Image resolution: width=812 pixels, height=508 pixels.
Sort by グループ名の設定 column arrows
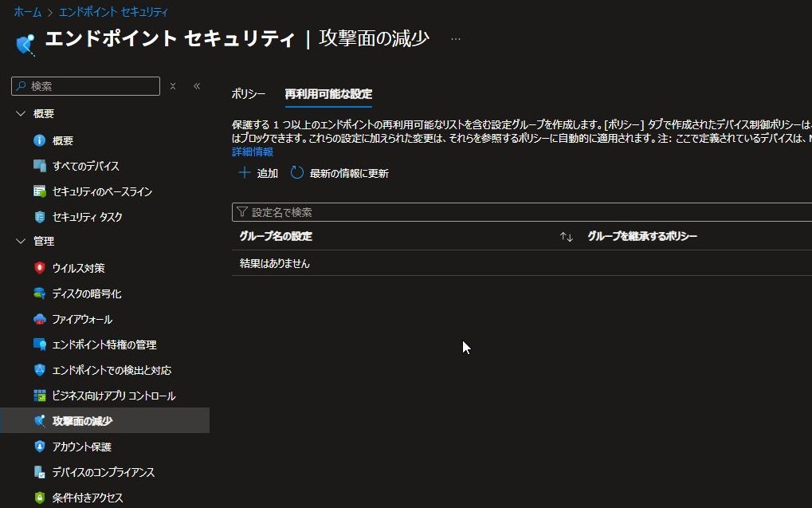566,237
